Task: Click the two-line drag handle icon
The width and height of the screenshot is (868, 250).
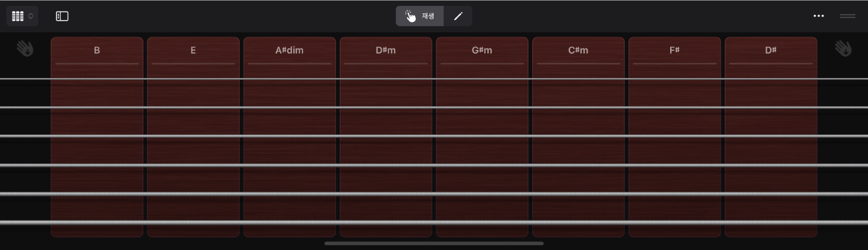Action: tap(848, 16)
